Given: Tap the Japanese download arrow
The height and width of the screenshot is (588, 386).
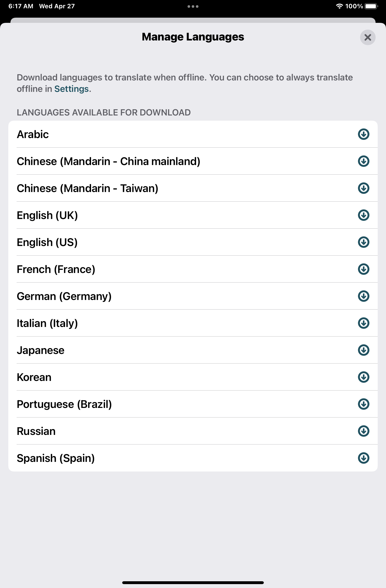Looking at the screenshot, I should (363, 350).
